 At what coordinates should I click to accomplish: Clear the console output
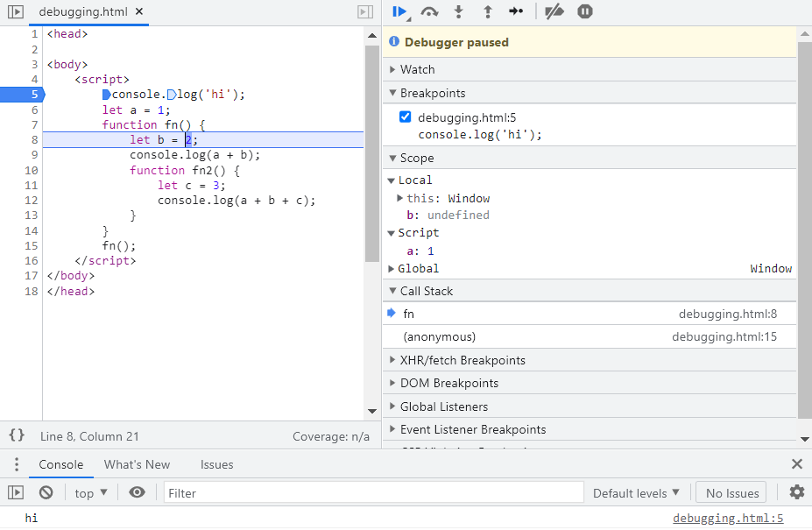(46, 492)
